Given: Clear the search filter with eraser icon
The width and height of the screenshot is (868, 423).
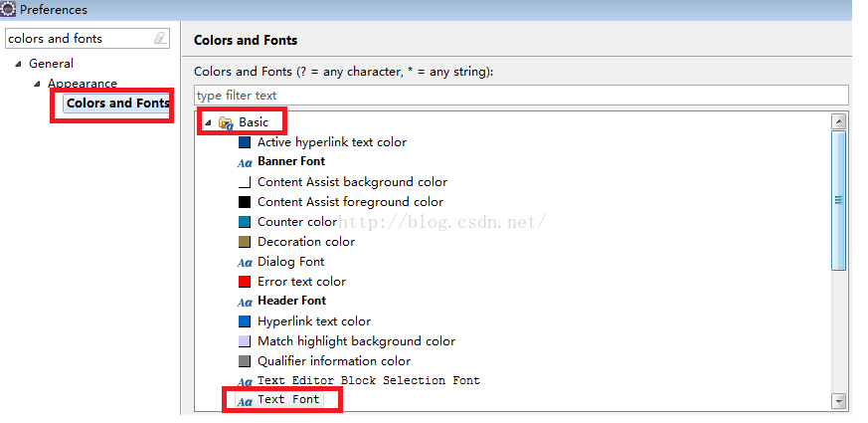Looking at the screenshot, I should coord(159,38).
